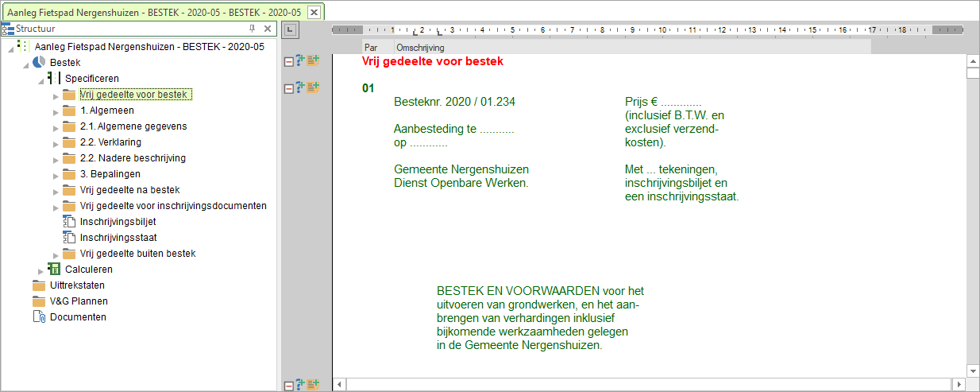This screenshot has height=392, width=980.
Task: Collapse the '01' paragraph block in editor
Action: tap(288, 88)
